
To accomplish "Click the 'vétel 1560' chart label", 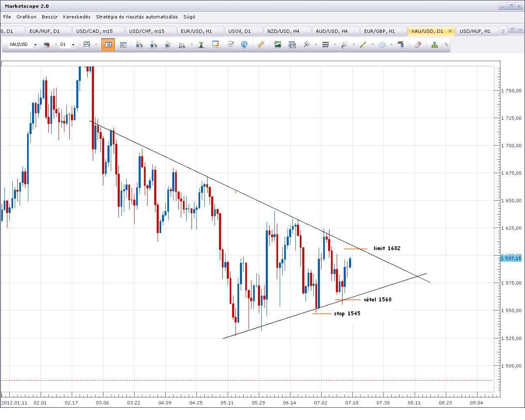I will click(377, 299).
